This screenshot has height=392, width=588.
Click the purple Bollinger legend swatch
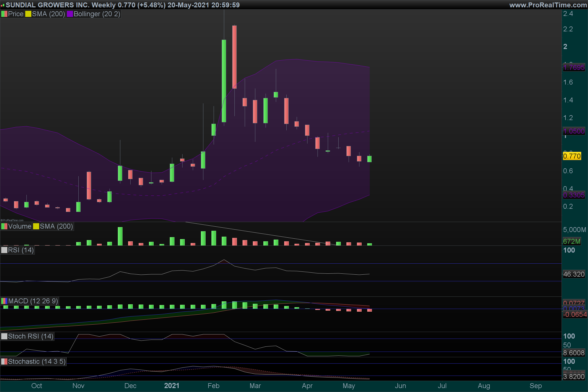click(x=70, y=14)
